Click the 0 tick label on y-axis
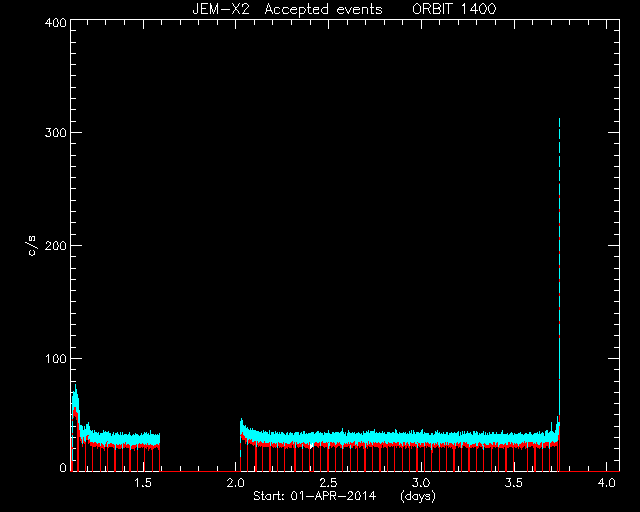This screenshot has height=512, width=640. pyautogui.click(x=63, y=467)
